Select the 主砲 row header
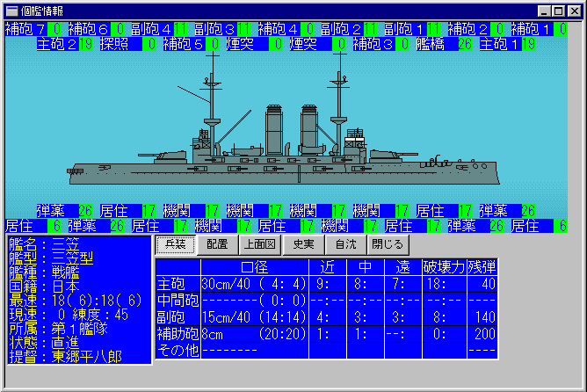Screen dimensions: 587x392 pos(178,284)
